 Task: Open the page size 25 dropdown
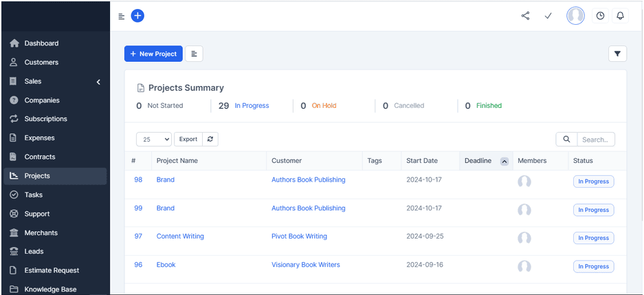pyautogui.click(x=154, y=139)
